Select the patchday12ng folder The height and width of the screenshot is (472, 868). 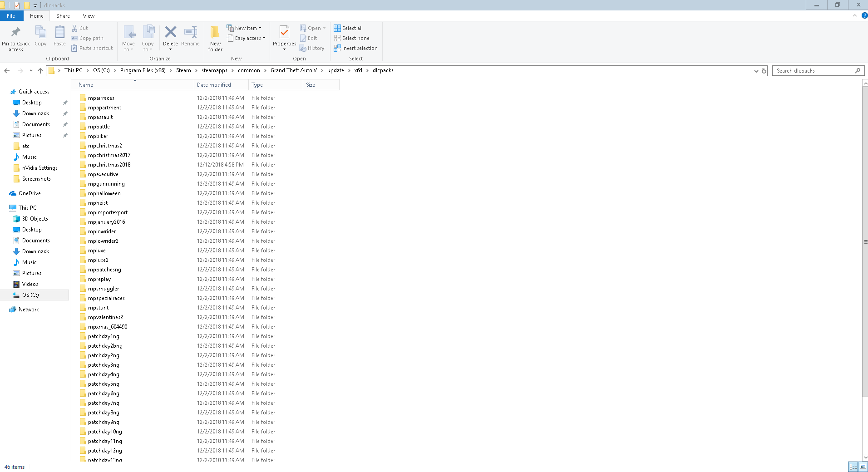[x=105, y=451]
